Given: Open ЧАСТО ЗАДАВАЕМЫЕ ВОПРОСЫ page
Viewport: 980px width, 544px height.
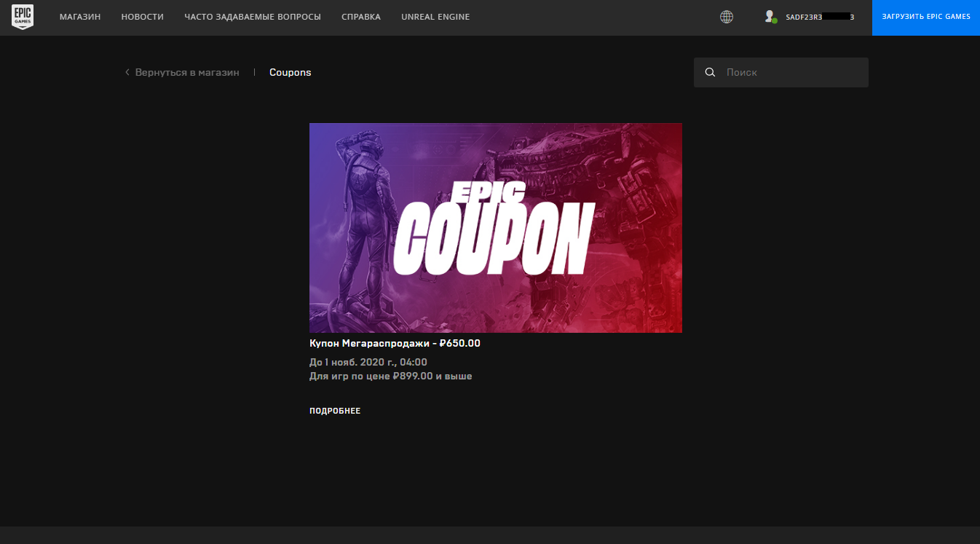Looking at the screenshot, I should (x=253, y=17).
